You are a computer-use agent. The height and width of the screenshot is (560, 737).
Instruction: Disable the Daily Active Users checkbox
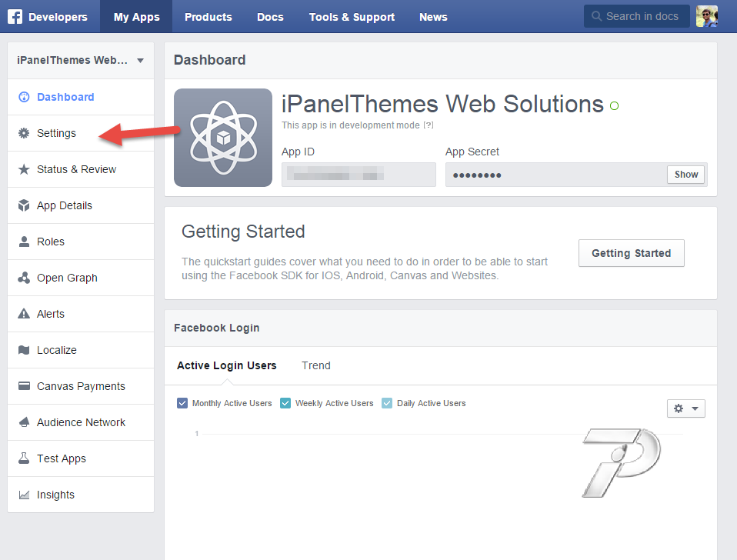pos(387,403)
